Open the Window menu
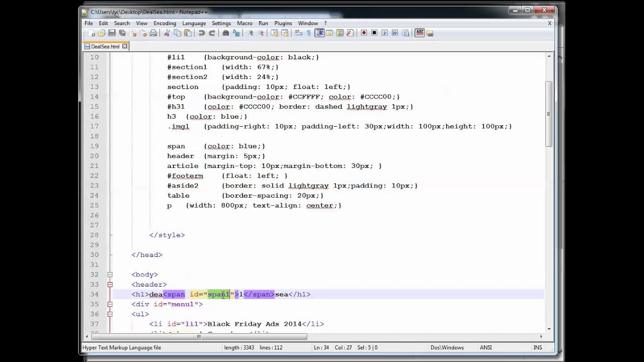The image size is (644, 362). [308, 23]
